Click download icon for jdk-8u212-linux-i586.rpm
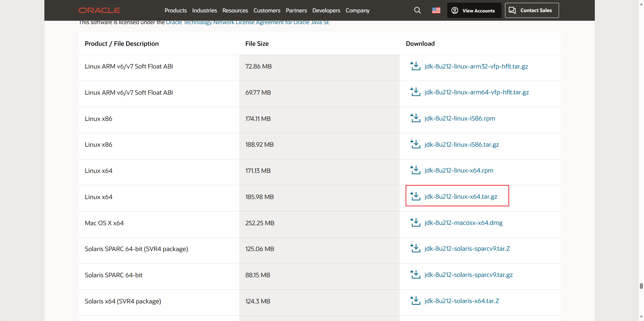Image resolution: width=644 pixels, height=321 pixels. (416, 118)
